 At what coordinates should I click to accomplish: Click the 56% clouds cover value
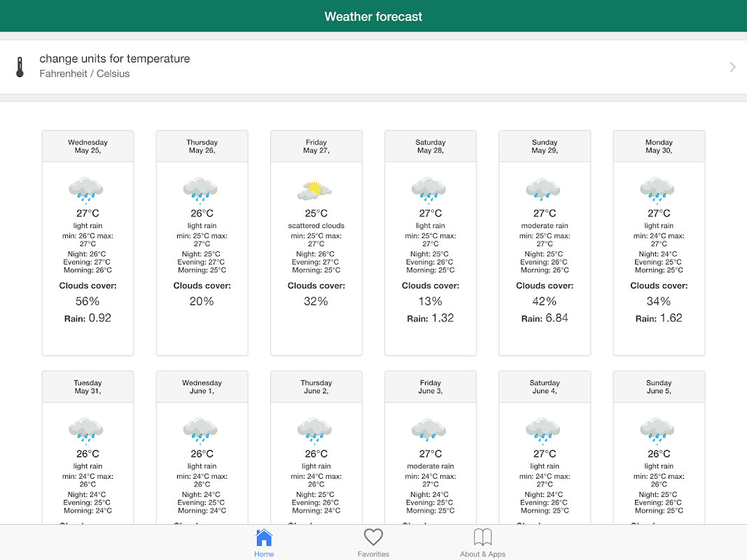pos(88,302)
